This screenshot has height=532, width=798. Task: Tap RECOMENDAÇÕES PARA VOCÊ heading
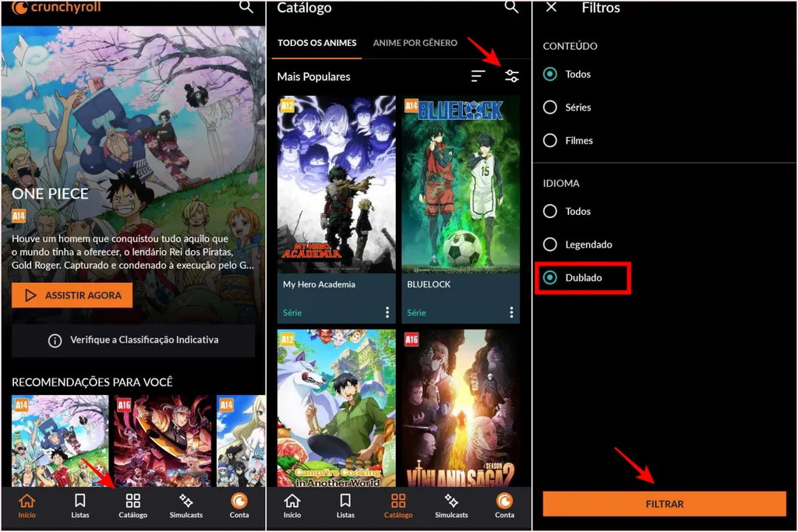tap(92, 382)
